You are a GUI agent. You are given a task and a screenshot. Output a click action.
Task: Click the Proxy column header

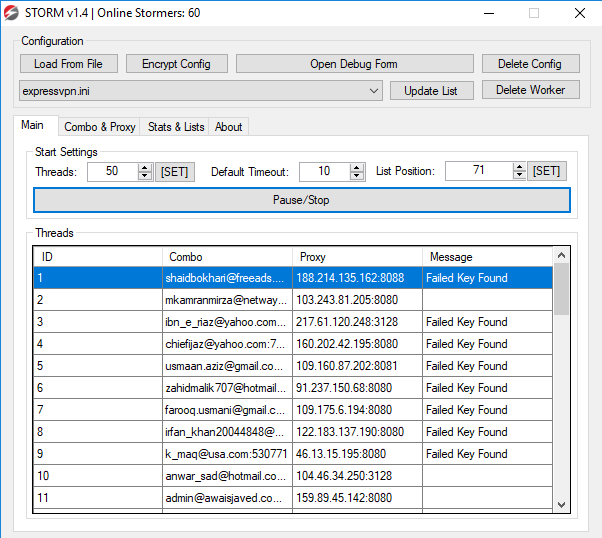click(357, 257)
